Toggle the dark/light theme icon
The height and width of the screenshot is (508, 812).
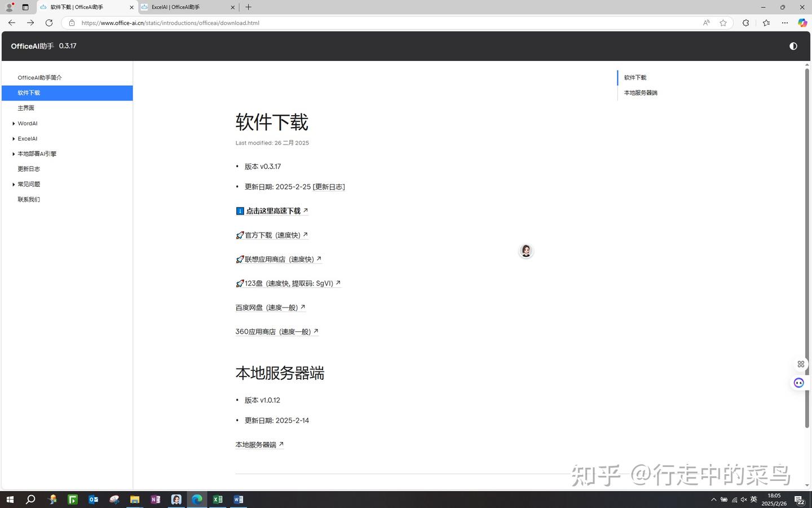click(x=793, y=46)
